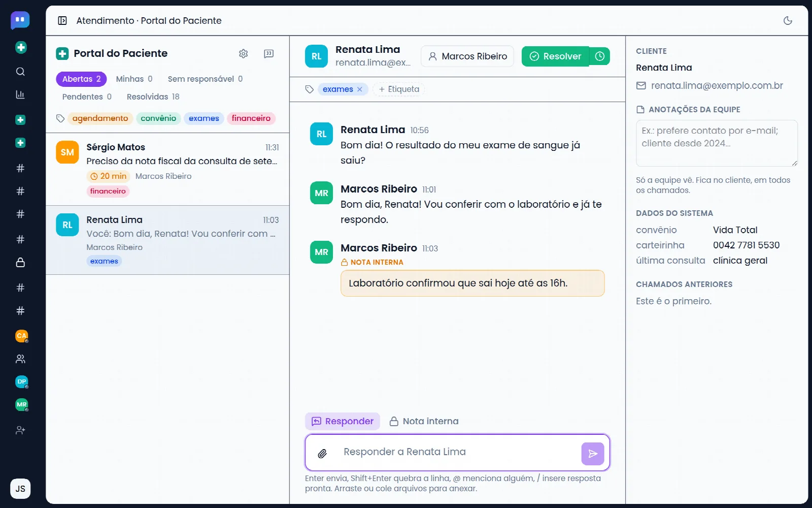
Task: Filter by the convênio tag
Action: click(158, 118)
